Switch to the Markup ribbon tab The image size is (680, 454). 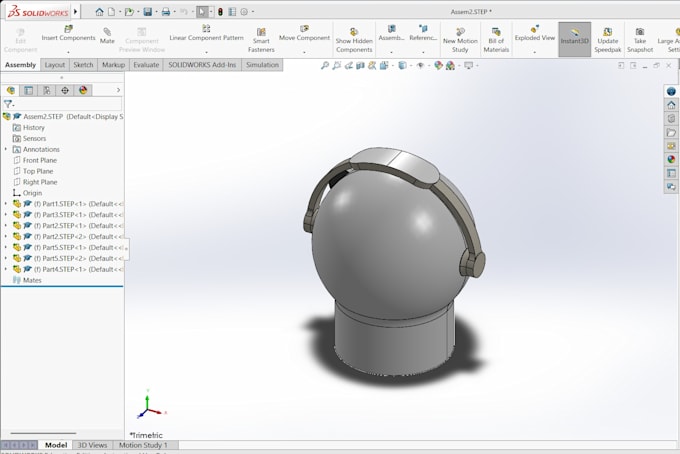[x=113, y=65]
